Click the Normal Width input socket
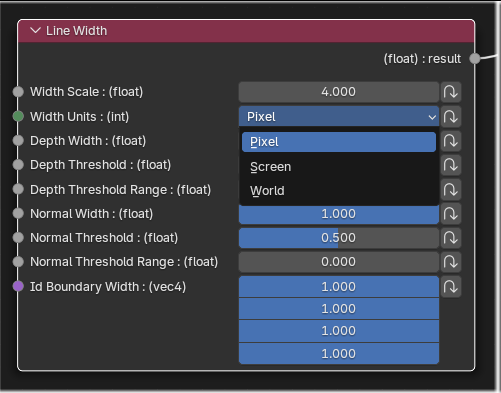 tap(18, 213)
